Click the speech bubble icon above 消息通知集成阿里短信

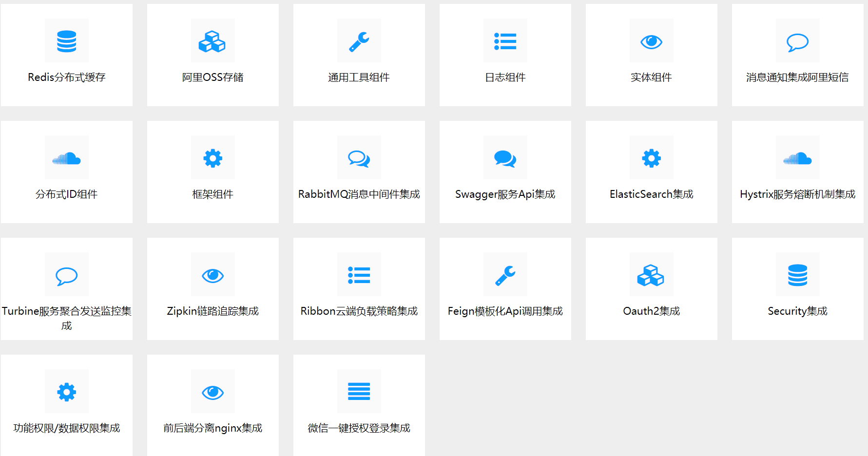(798, 42)
